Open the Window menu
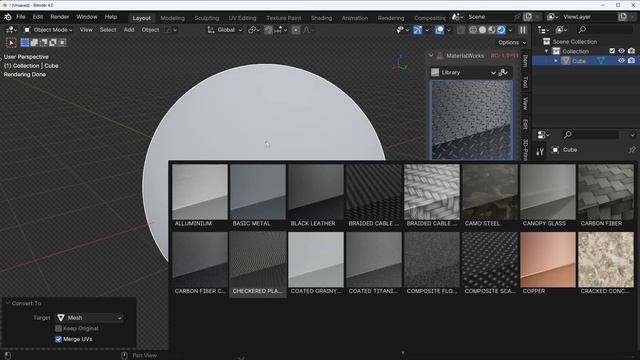 click(x=87, y=17)
